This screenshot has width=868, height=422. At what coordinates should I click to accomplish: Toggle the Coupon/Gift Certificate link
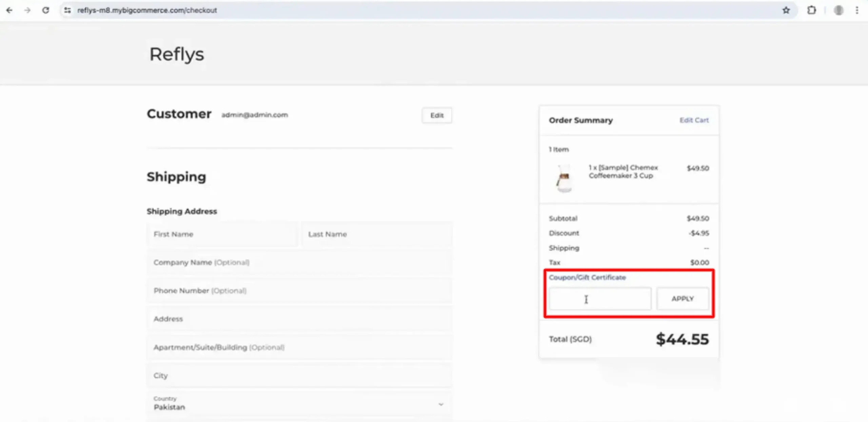pyautogui.click(x=587, y=277)
